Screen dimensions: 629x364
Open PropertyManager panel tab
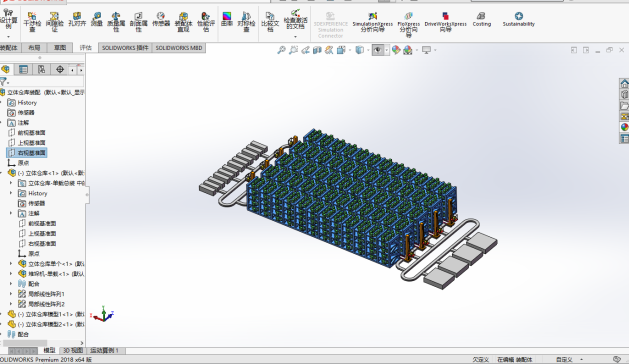pyautogui.click(x=23, y=69)
